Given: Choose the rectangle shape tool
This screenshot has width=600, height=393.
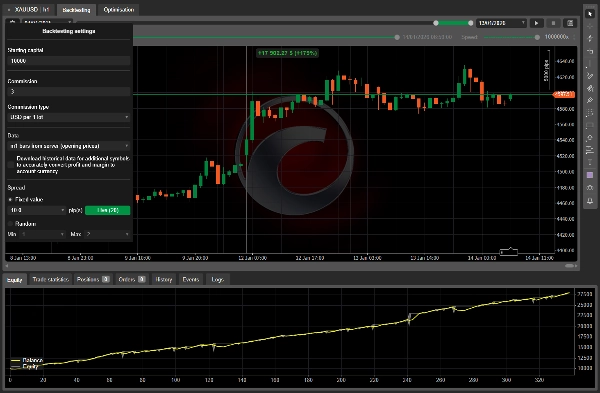Looking at the screenshot, I should [590, 125].
